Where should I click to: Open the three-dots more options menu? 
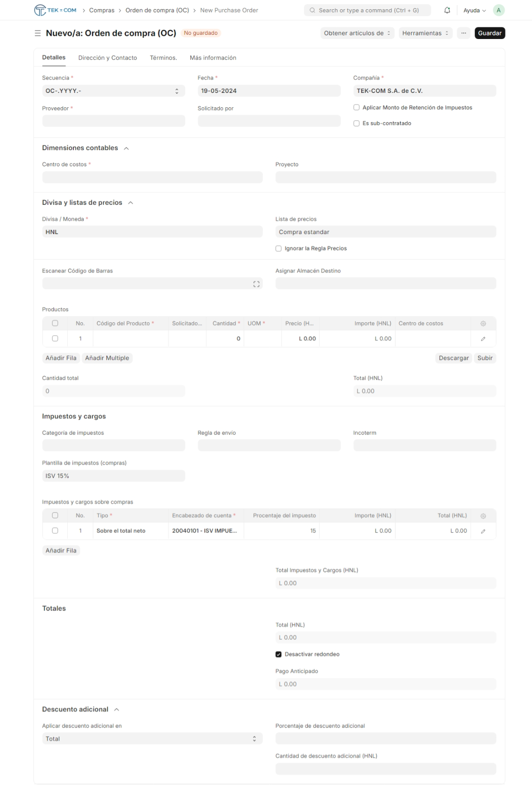tap(463, 33)
